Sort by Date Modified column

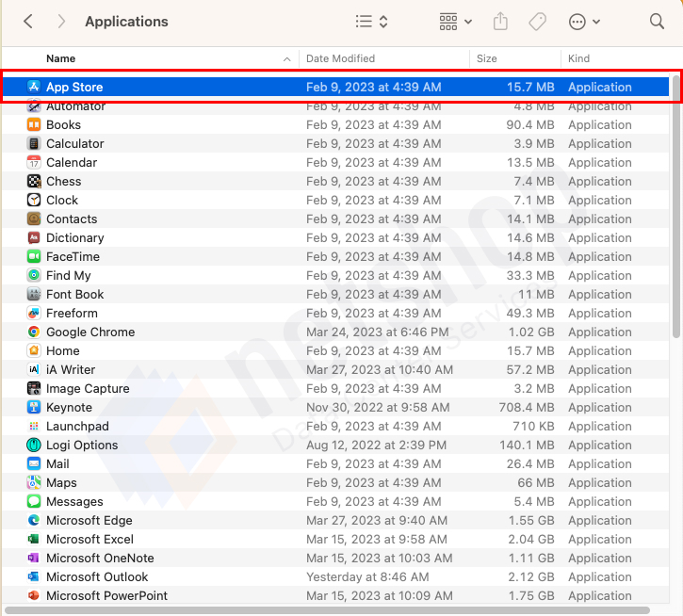click(340, 58)
